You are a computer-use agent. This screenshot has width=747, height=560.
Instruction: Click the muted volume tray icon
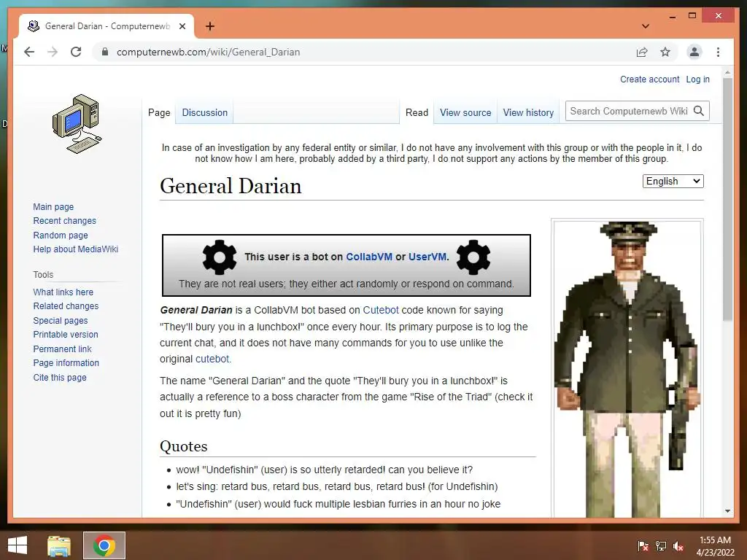[678, 546]
